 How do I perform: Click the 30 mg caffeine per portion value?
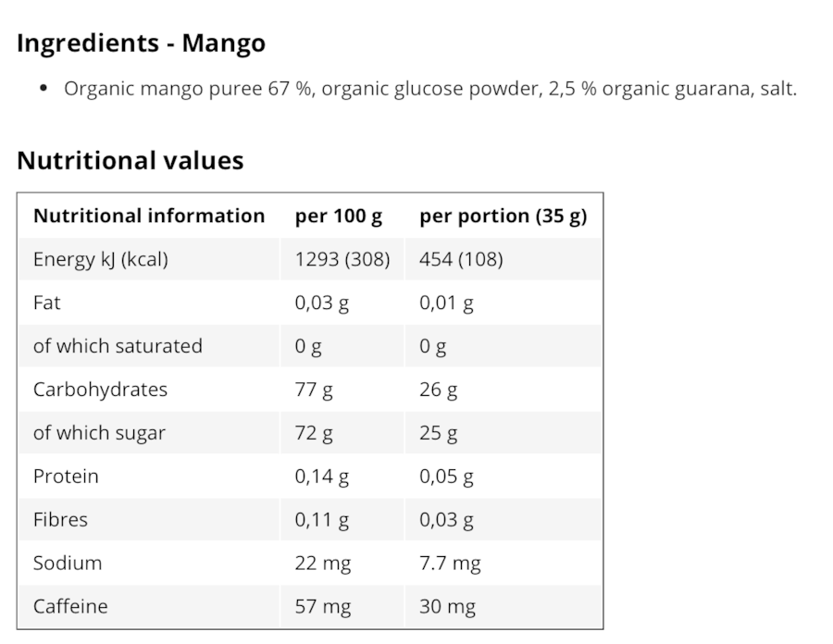(x=447, y=607)
